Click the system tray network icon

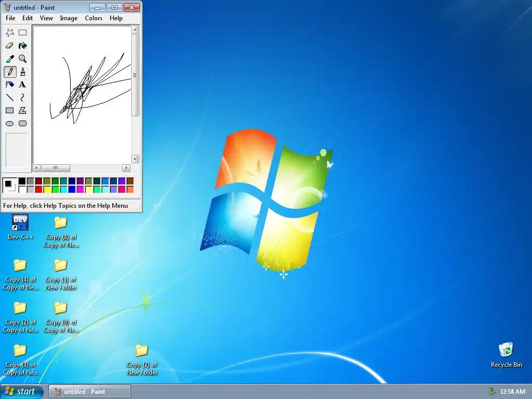tap(491, 391)
